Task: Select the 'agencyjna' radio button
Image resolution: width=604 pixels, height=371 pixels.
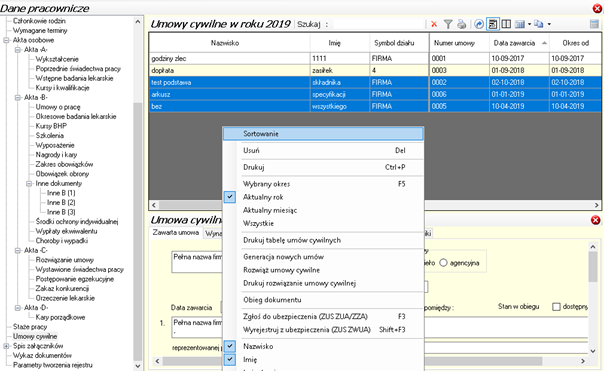Action: pyautogui.click(x=443, y=263)
